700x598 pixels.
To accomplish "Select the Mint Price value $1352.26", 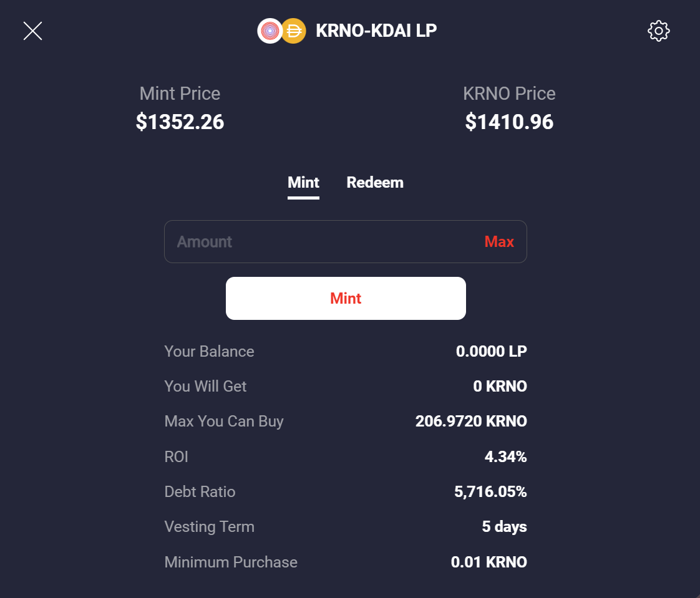I will pos(180,122).
